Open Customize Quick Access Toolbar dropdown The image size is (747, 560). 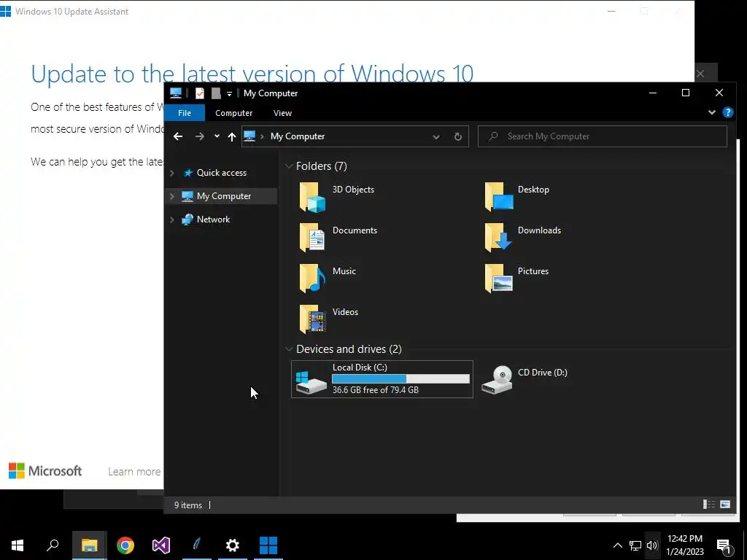[229, 94]
